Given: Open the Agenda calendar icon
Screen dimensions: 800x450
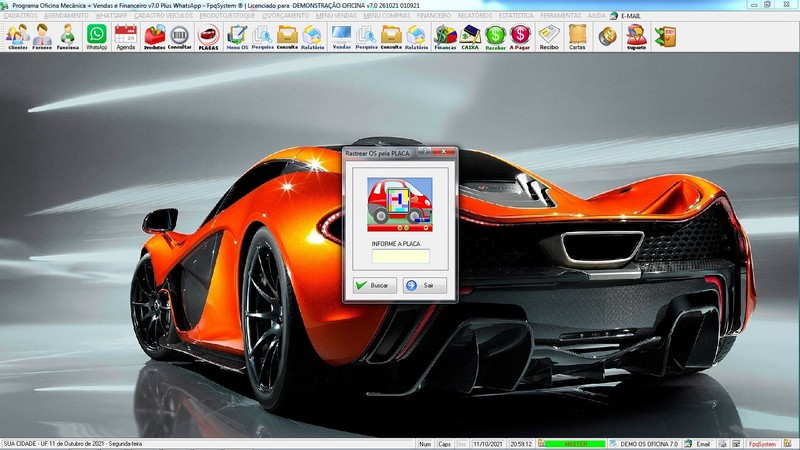Looking at the screenshot, I should click(x=126, y=37).
